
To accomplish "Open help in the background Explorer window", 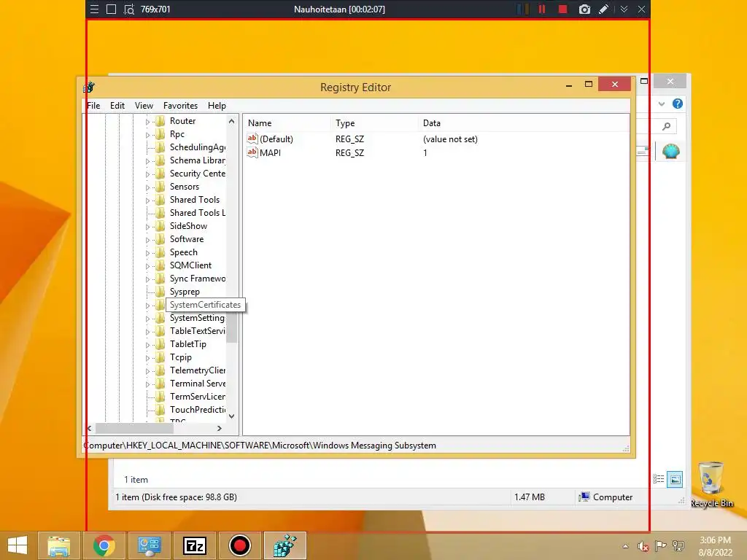I will tap(678, 104).
